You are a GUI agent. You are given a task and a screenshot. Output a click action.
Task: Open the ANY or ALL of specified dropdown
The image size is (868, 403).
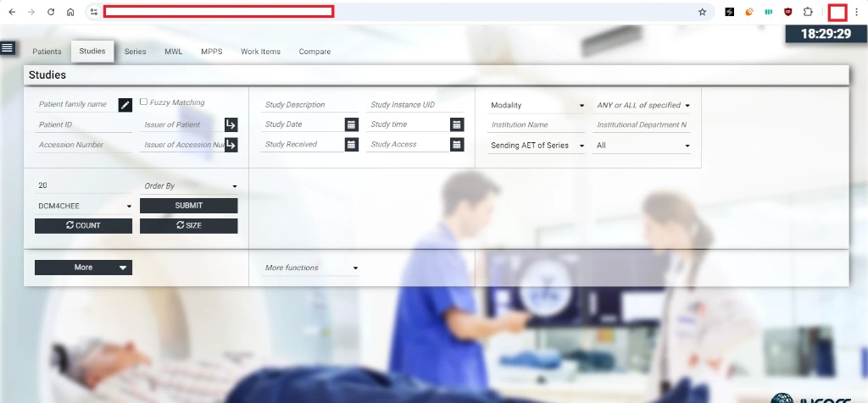coord(643,105)
